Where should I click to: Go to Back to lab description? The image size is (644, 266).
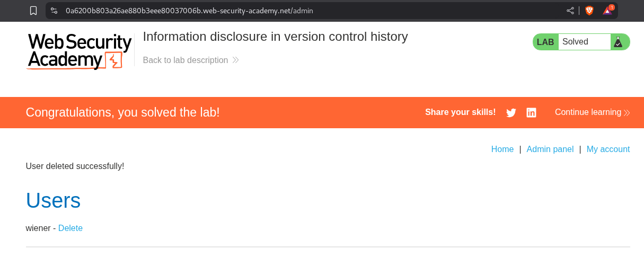click(186, 60)
